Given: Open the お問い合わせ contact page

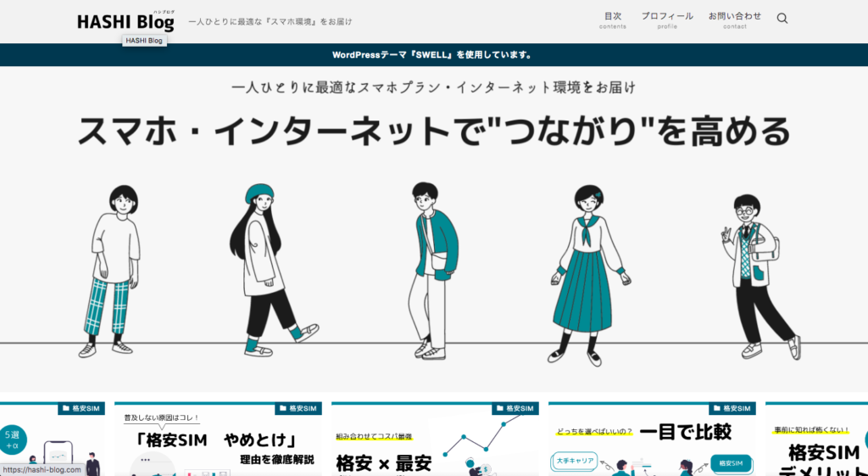Looking at the screenshot, I should click(x=734, y=20).
